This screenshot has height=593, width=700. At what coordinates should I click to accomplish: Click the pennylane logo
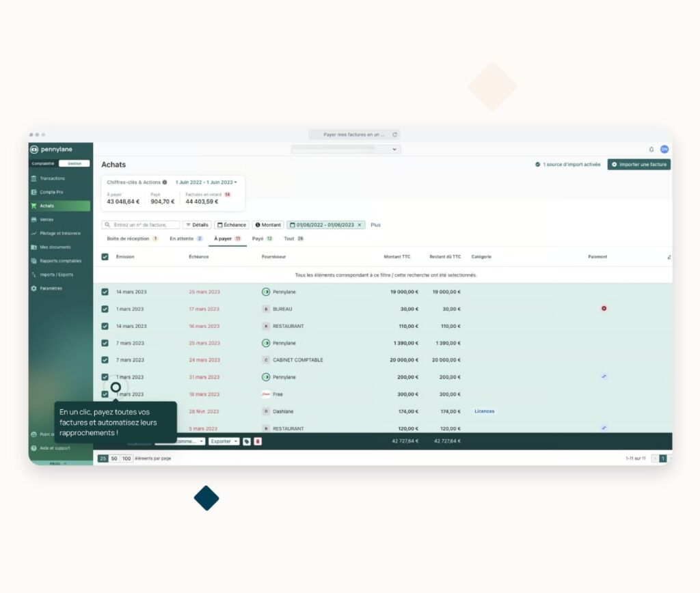[x=51, y=150]
